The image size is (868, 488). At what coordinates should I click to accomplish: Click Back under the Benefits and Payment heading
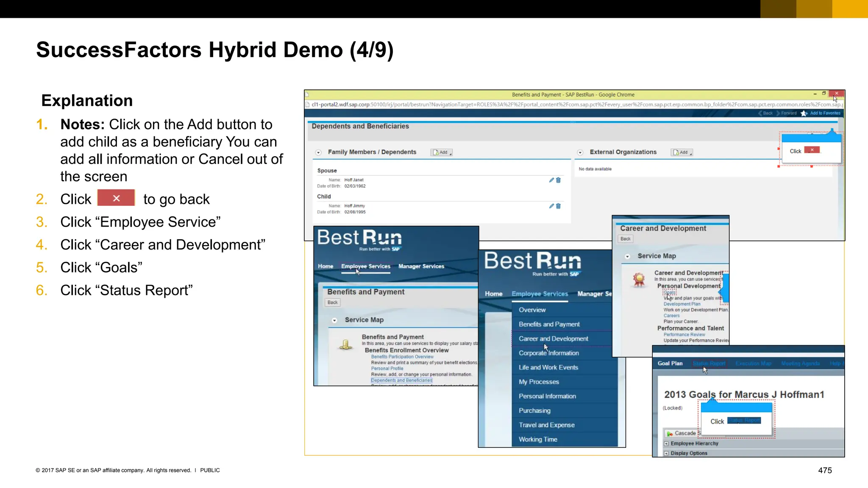pyautogui.click(x=333, y=302)
